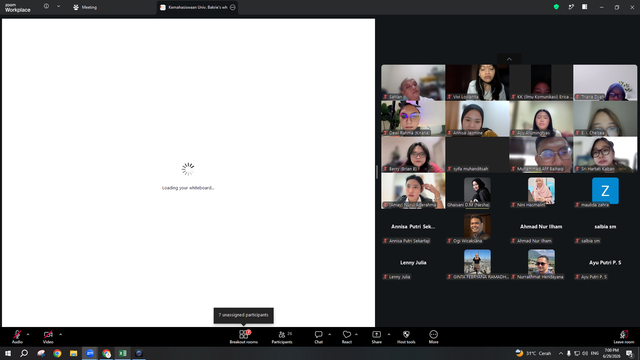Open the Windows Start menu
This screenshot has width=640, height=360.
pos(8,353)
